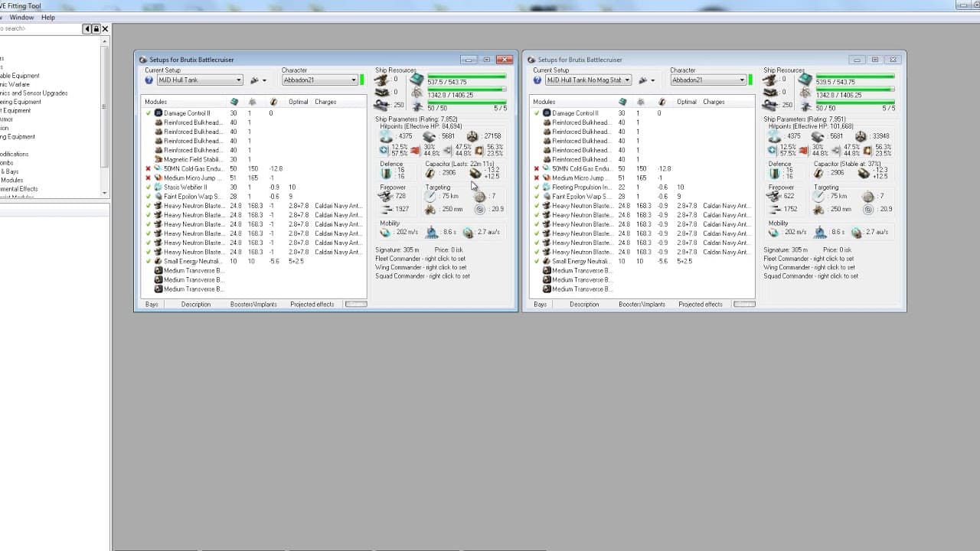Toggle Small Energy Neutralizer checkmark in No Mag Stat window
This screenshot has height=551, width=980.
click(537, 261)
